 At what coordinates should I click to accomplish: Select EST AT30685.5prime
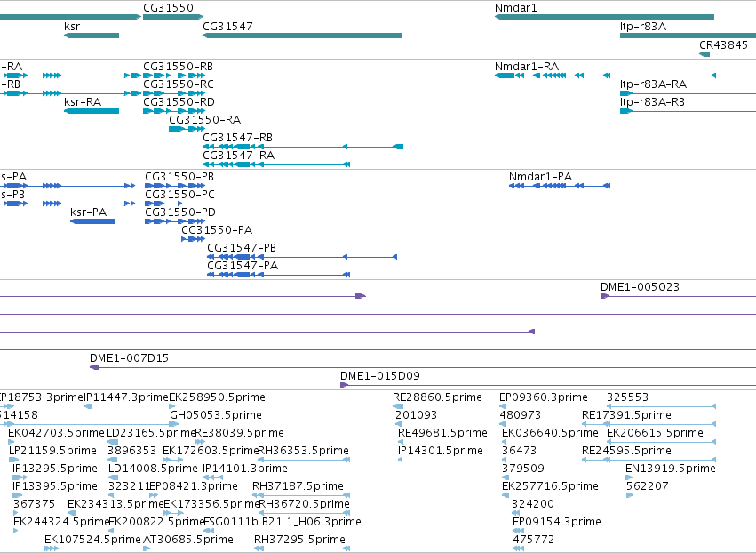point(188,540)
